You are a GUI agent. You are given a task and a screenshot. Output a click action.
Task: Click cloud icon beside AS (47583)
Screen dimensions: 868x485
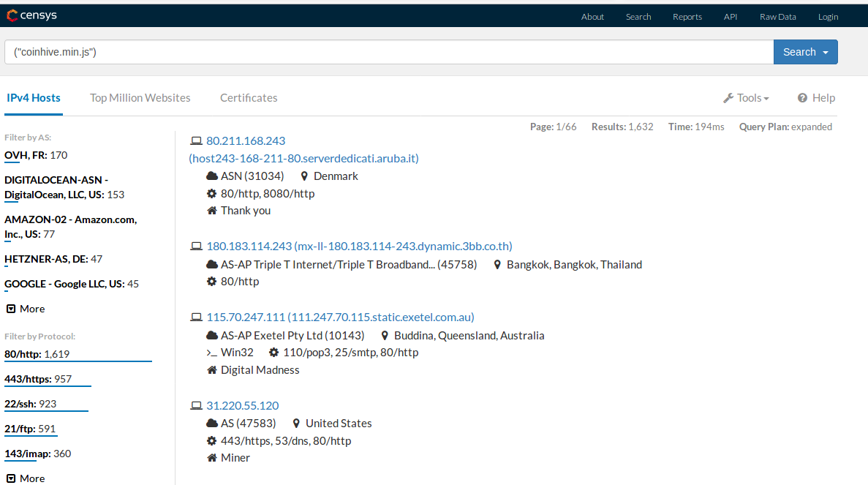pyautogui.click(x=211, y=423)
